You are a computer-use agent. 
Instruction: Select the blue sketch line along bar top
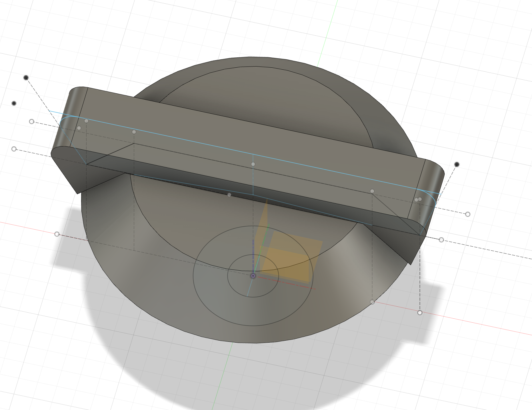coord(246,153)
